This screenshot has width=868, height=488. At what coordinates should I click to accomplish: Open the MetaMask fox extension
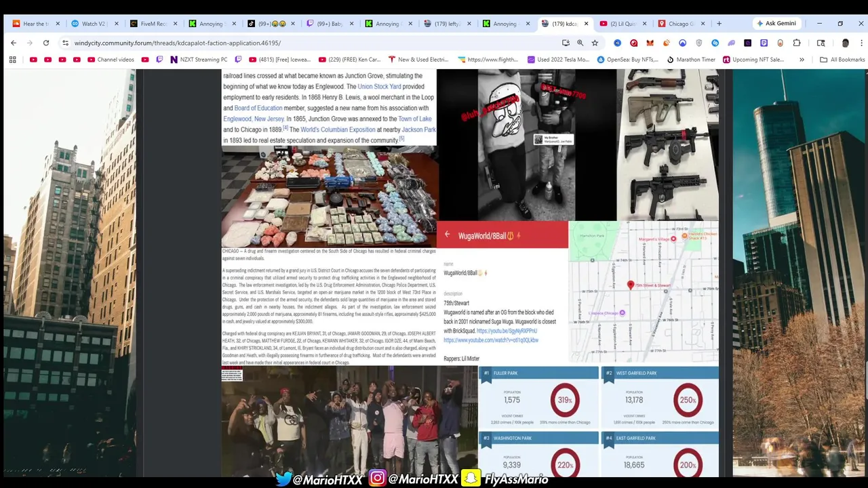[x=650, y=43]
